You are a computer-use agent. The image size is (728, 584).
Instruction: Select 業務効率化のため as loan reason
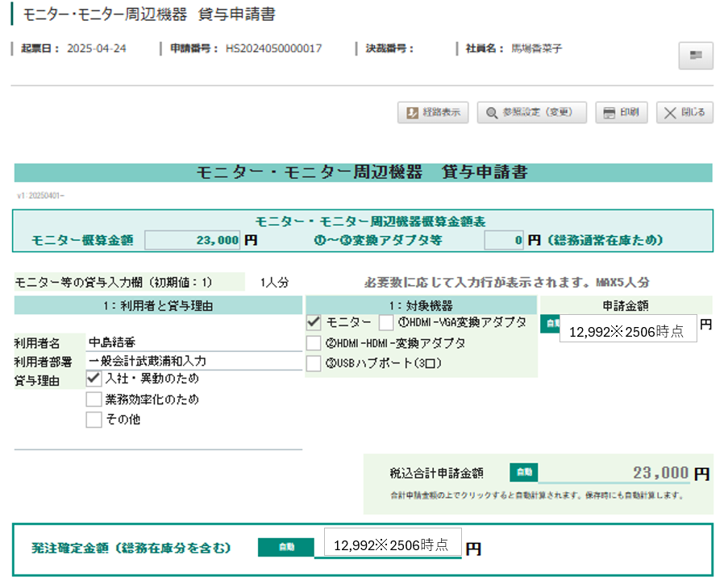click(x=94, y=399)
